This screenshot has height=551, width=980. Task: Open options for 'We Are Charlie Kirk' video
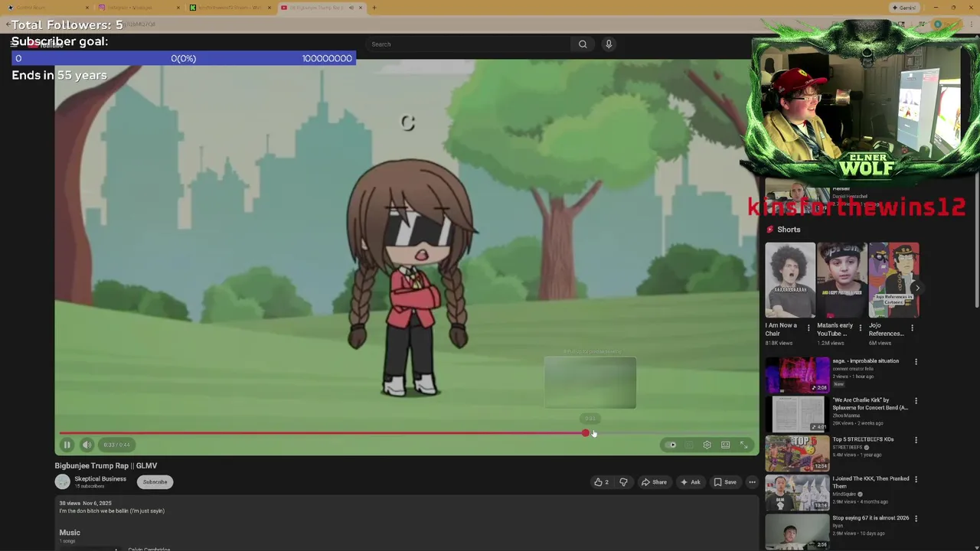coord(916,401)
